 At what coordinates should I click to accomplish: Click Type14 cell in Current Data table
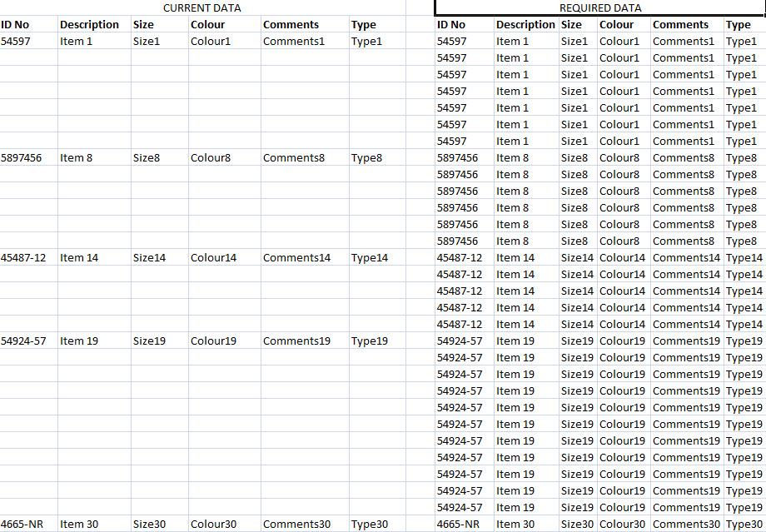[369, 257]
